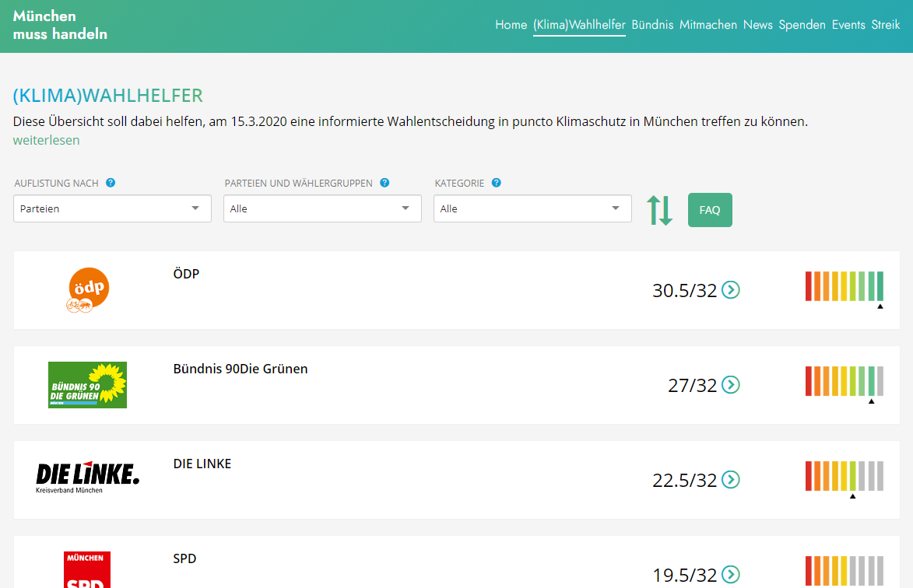The image size is (913, 588).
Task: Open the Kategorie dropdown
Action: point(532,208)
